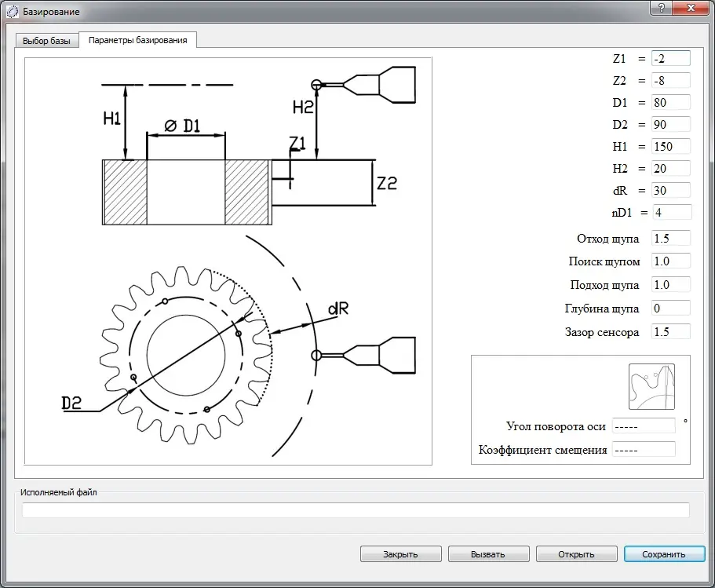Click the Открыть button

coord(576,553)
